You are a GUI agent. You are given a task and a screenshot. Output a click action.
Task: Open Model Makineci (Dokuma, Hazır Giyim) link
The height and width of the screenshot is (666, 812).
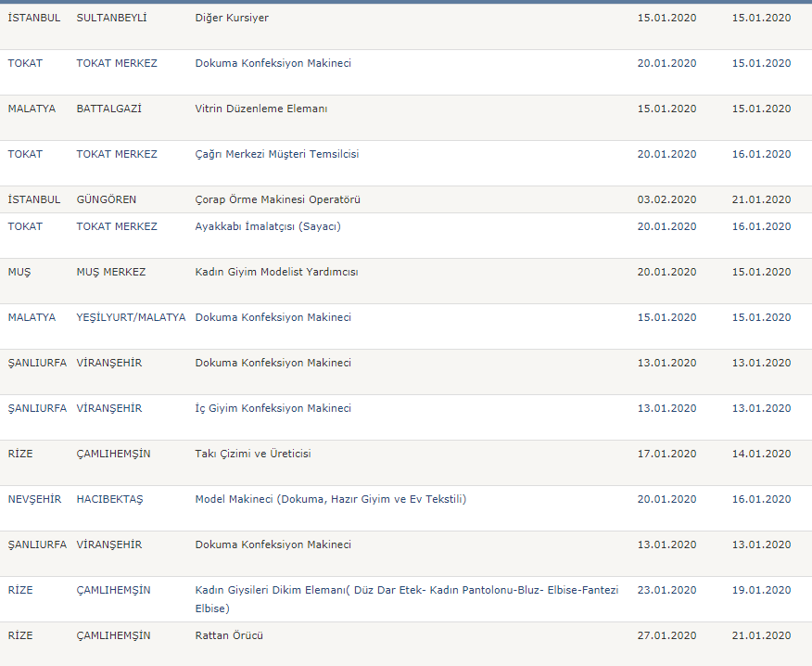point(330,499)
